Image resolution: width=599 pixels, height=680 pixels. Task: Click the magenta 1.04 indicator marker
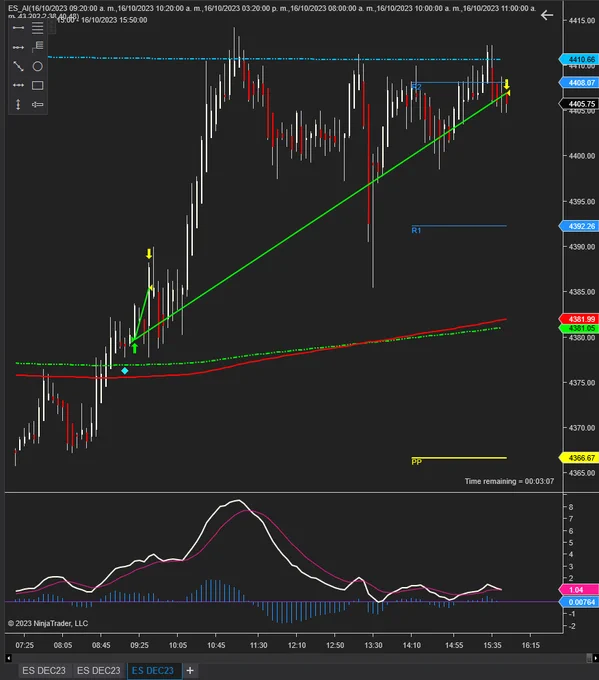coord(579,590)
